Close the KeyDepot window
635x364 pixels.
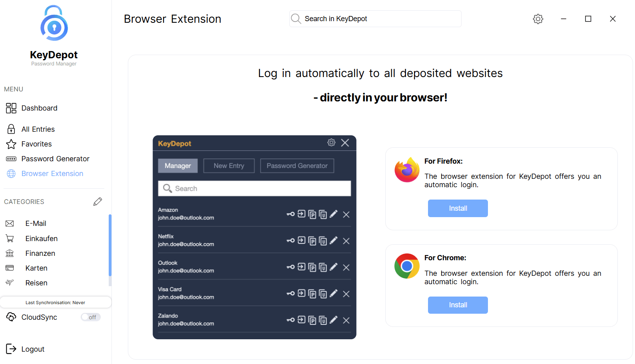click(613, 19)
